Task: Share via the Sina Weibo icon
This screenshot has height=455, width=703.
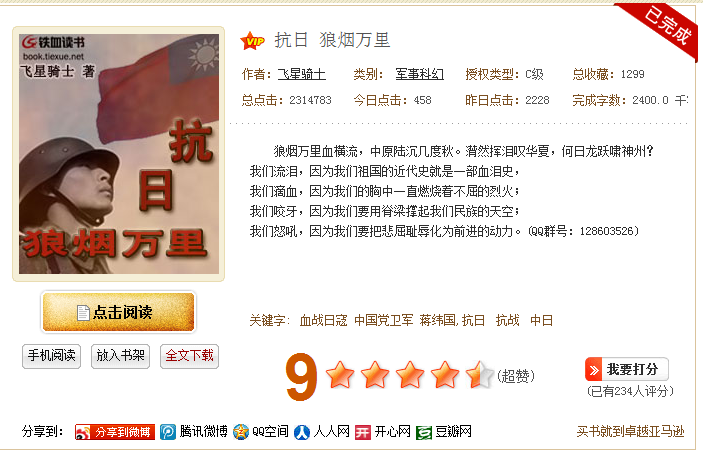Action: [83, 432]
